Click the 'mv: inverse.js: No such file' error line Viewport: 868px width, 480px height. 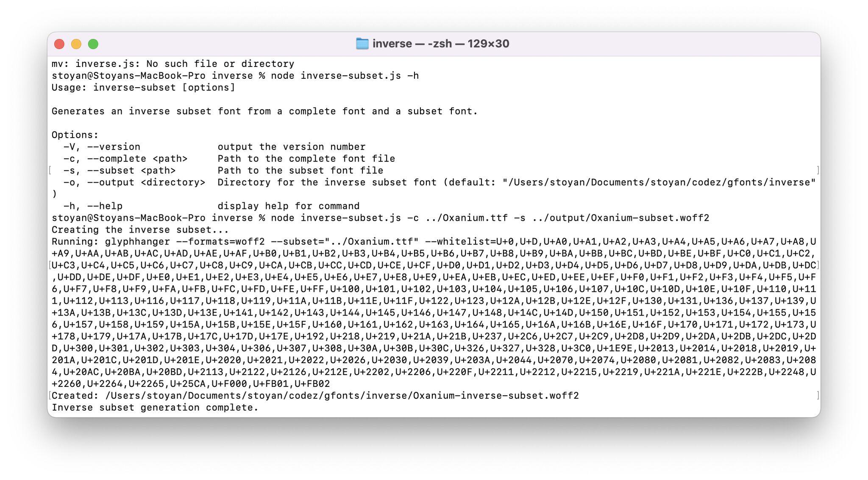pos(173,64)
